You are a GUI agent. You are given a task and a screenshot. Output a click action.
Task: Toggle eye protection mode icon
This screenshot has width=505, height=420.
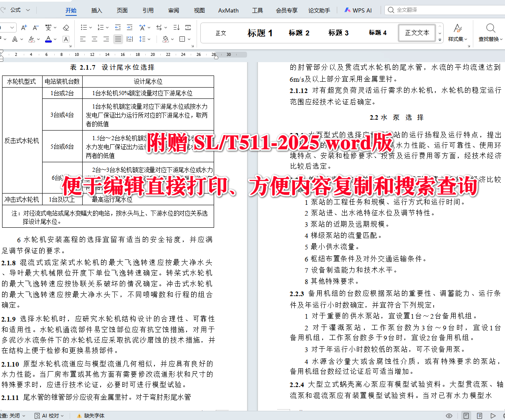pos(449,416)
